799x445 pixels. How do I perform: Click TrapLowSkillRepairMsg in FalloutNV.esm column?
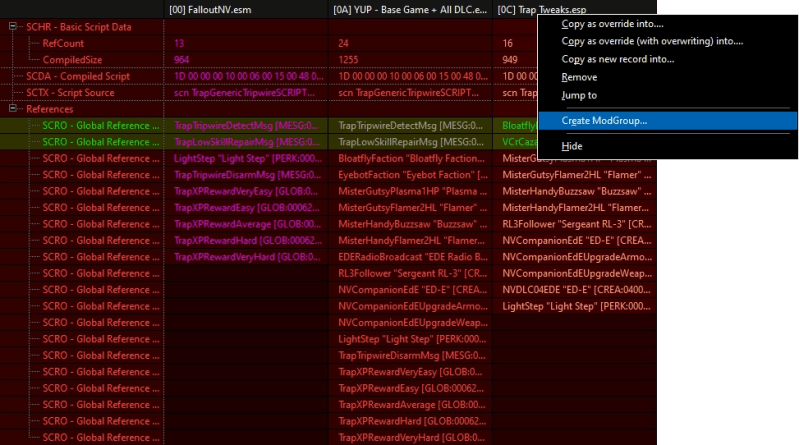coord(247,142)
